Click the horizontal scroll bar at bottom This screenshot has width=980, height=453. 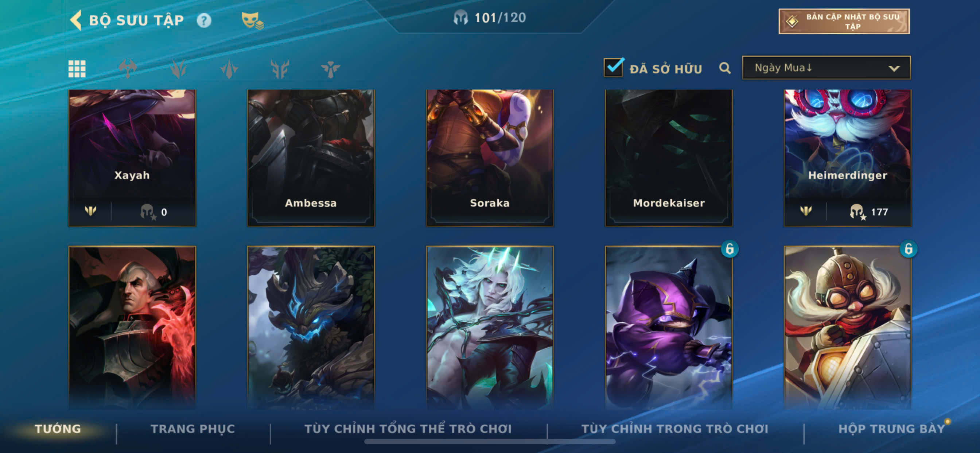pyautogui.click(x=490, y=442)
